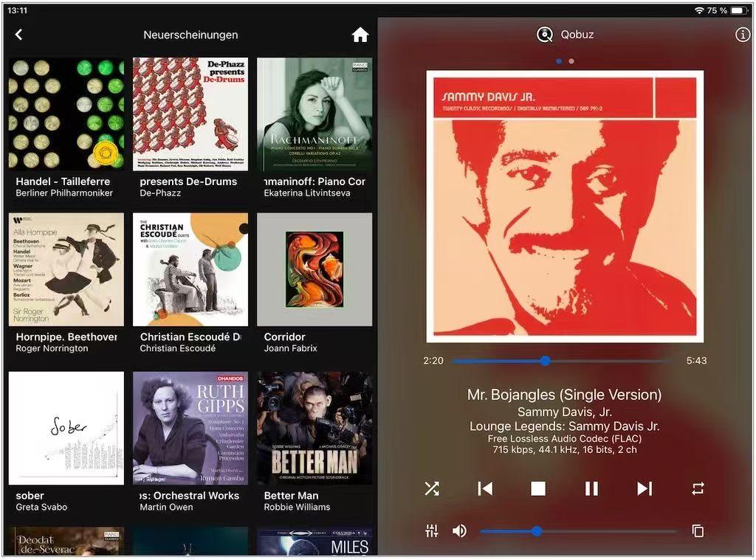
Task: Skip to the next track
Action: coord(645,488)
